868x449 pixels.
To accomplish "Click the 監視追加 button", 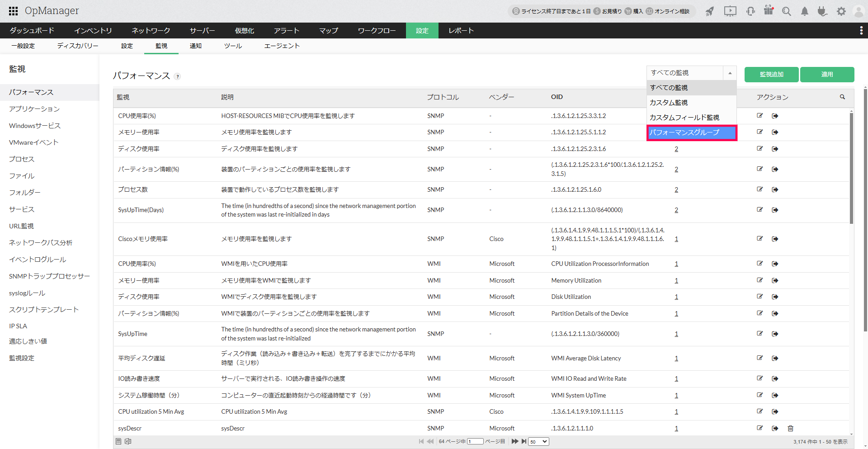I will 771,75.
